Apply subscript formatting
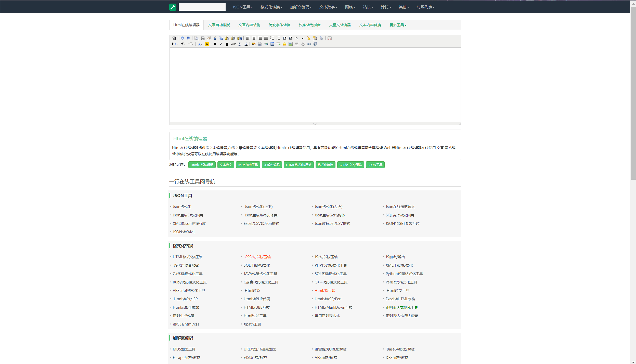 tap(297, 38)
